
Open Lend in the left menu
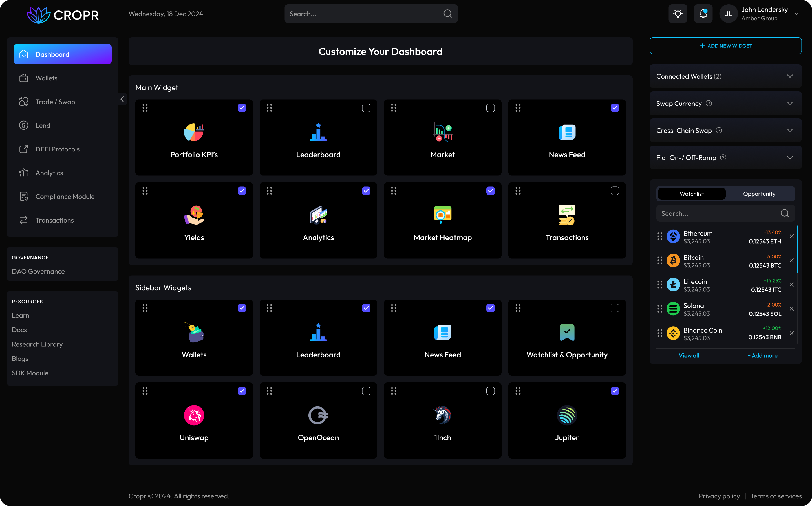click(63, 126)
